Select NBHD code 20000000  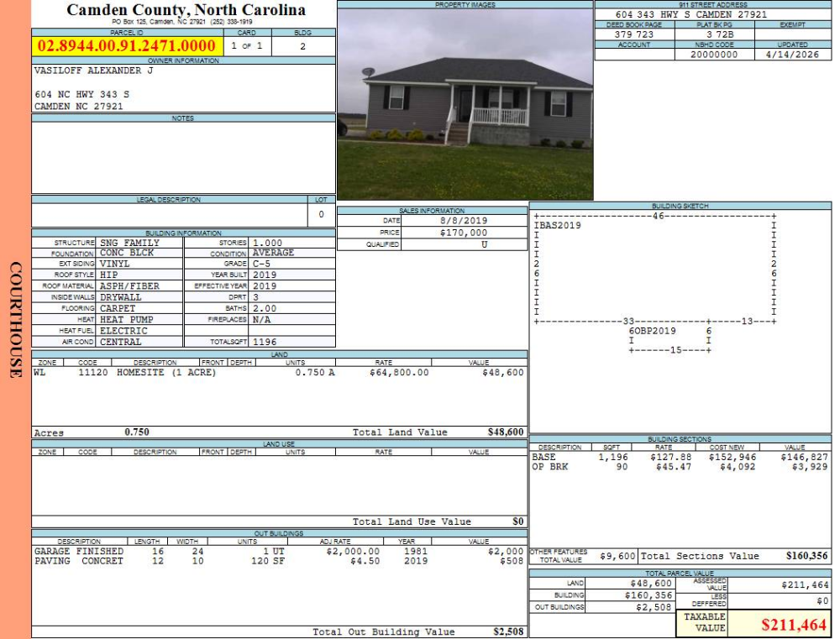(714, 55)
